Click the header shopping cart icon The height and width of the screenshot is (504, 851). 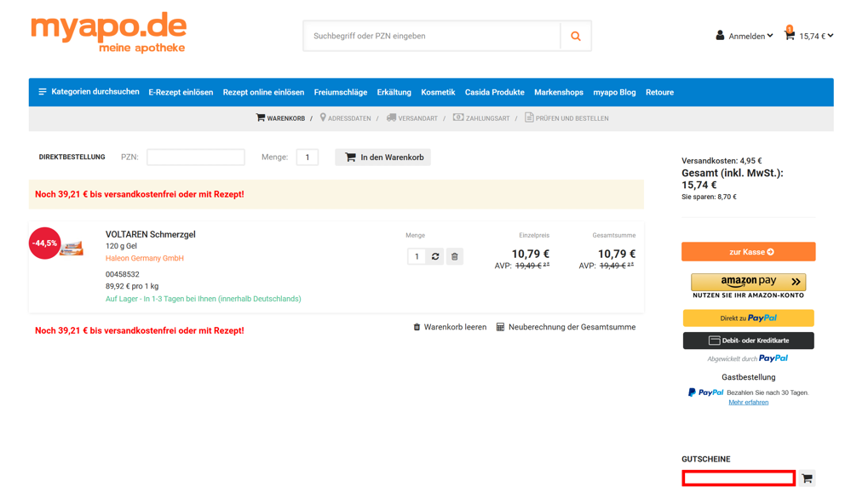coord(790,35)
